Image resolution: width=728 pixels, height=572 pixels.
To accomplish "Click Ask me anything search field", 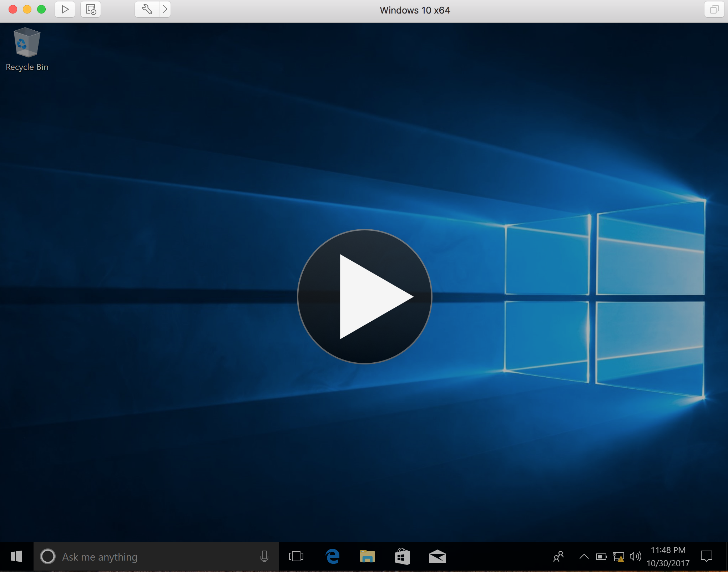I will click(157, 556).
